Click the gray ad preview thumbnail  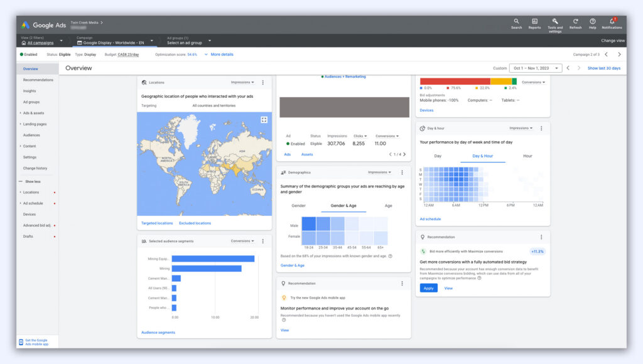pos(345,107)
